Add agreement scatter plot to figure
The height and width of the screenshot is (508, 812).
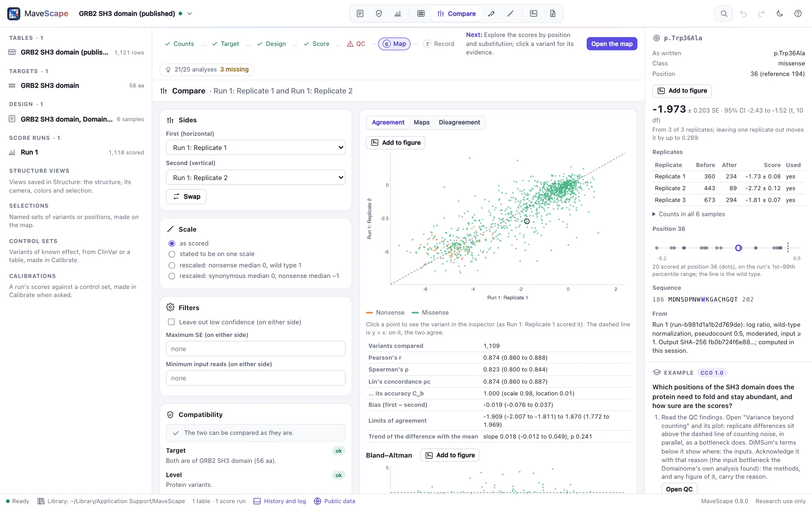pyautogui.click(x=395, y=143)
